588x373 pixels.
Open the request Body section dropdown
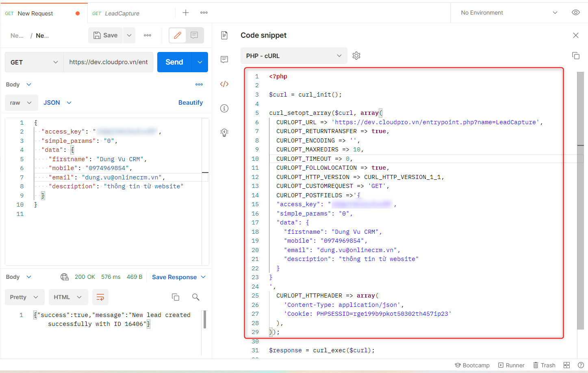[x=19, y=84]
